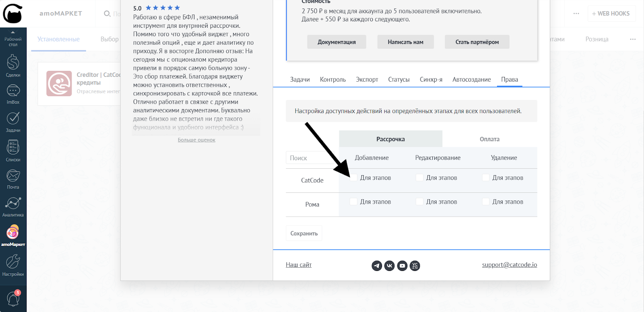Open the VK social link icon

click(389, 266)
